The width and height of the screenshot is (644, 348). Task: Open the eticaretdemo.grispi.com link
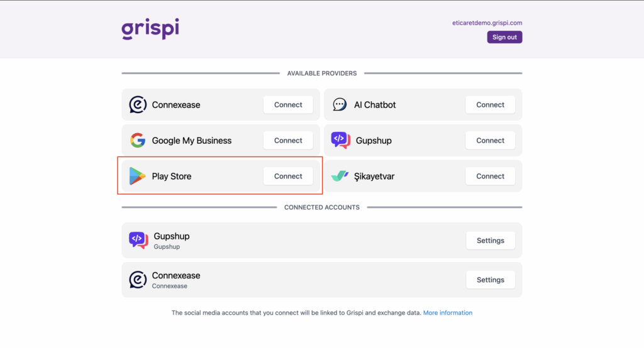click(x=487, y=23)
